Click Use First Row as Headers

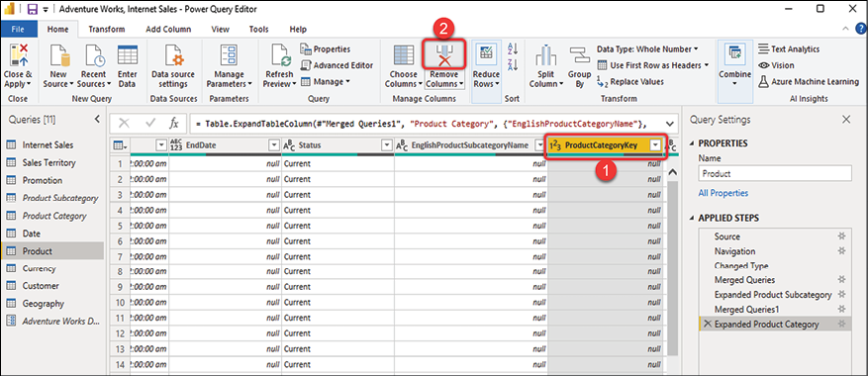(653, 65)
